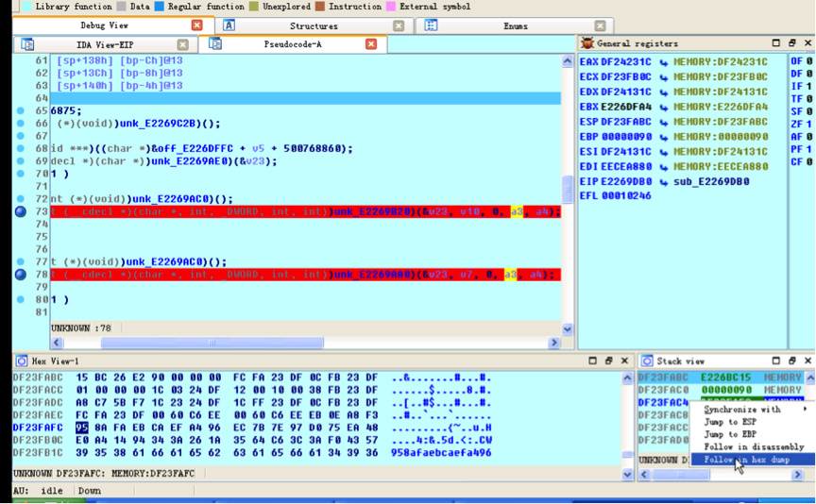Switch to the Enums tab
The height and width of the screenshot is (504, 816).
[x=516, y=25]
